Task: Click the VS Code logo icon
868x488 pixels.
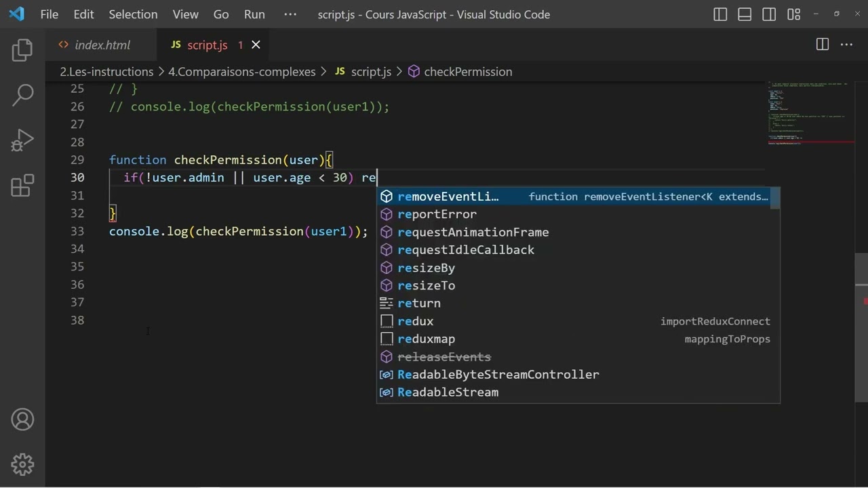Action: pyautogui.click(x=16, y=14)
